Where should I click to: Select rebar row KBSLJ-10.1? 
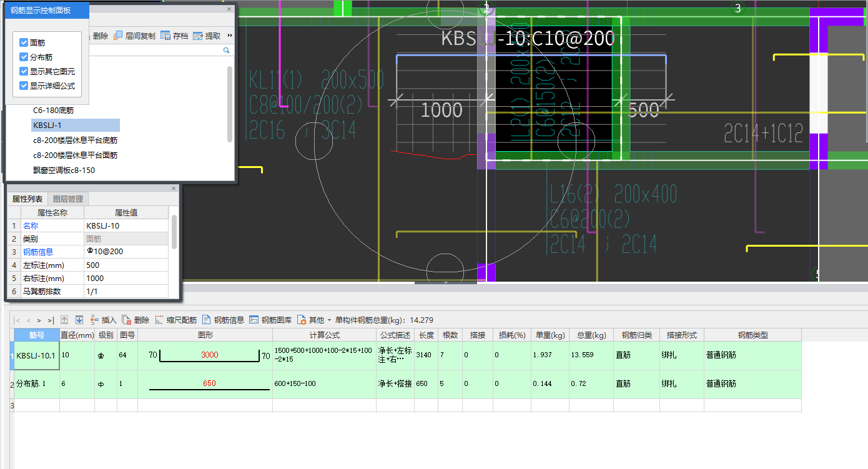tap(36, 355)
